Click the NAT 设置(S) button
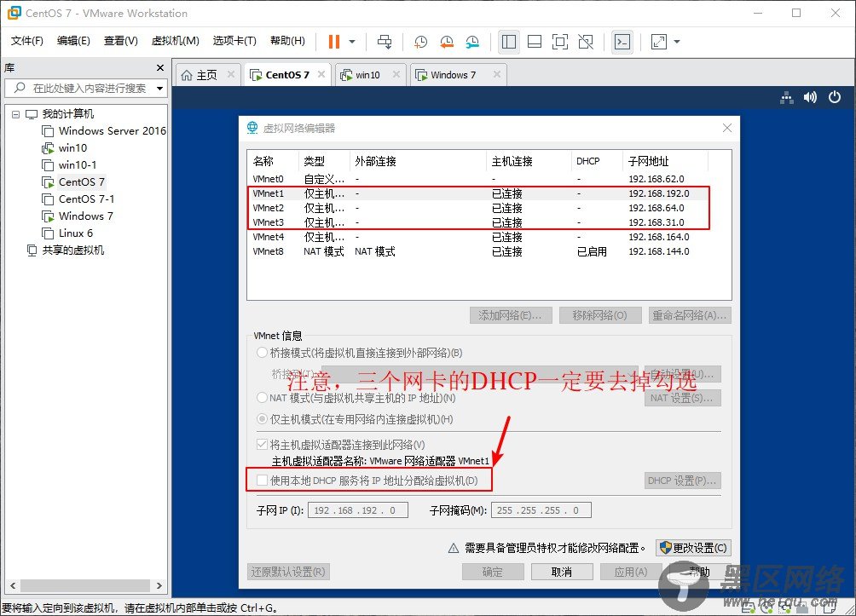856x616 pixels. click(682, 398)
